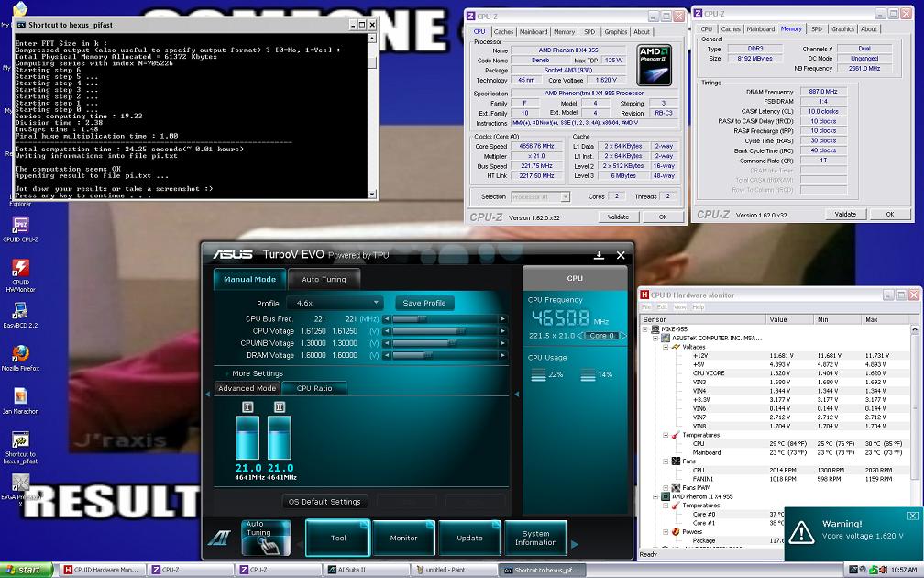
Task: Click the core I ratio bar at 21.0
Action: tap(247, 438)
